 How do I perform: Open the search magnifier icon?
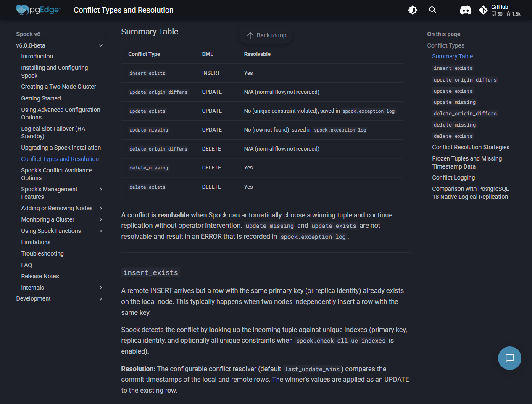point(433,10)
